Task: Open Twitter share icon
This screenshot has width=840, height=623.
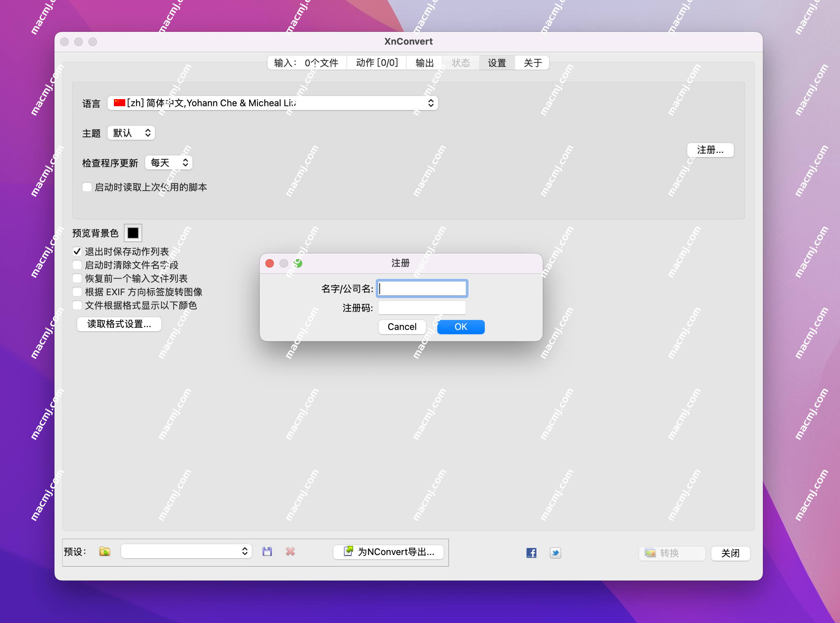Action: tap(555, 553)
